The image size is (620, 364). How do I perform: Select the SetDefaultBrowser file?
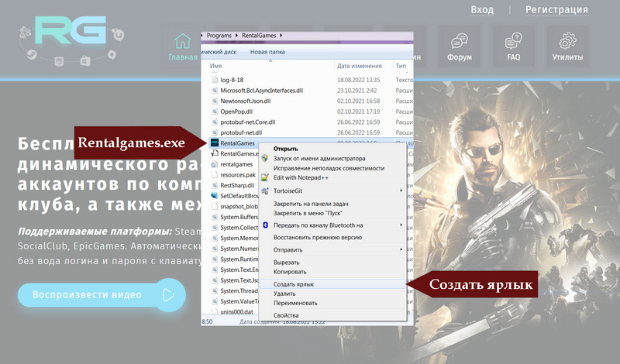click(x=239, y=196)
